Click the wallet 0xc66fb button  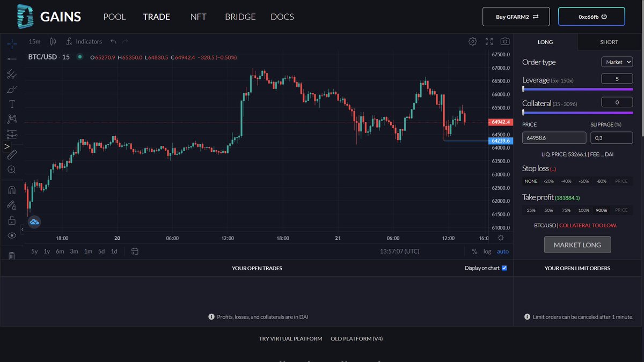[x=591, y=17]
